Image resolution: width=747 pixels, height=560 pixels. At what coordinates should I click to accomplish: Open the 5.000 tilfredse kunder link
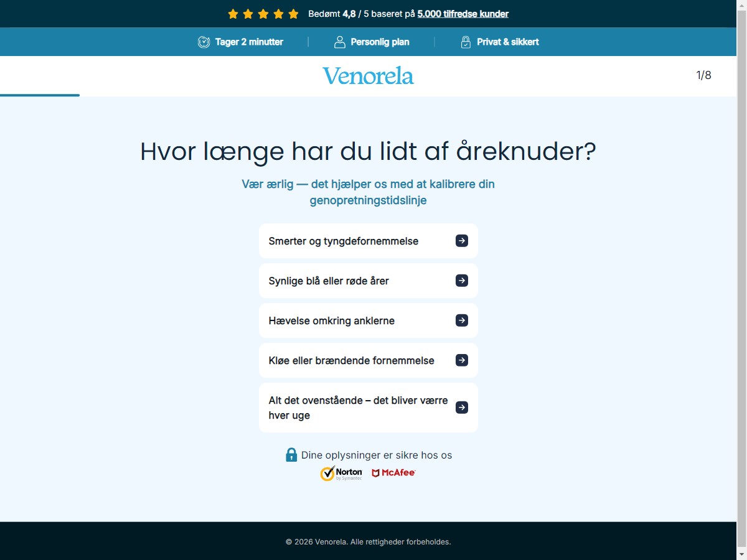(x=463, y=14)
